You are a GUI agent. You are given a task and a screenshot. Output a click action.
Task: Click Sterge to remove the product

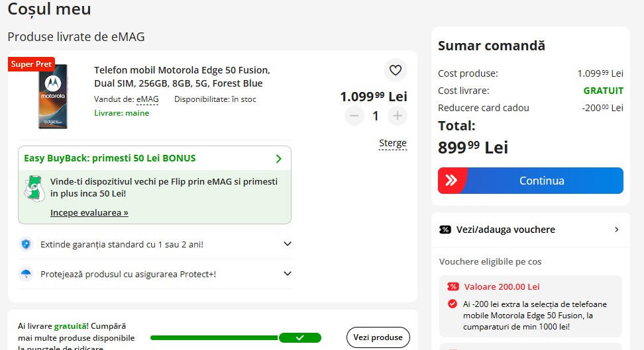point(393,143)
